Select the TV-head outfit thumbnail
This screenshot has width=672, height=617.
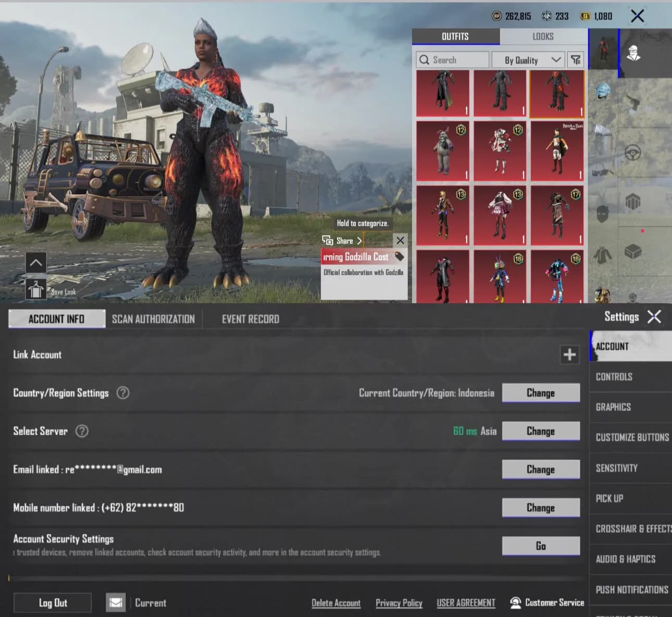500,276
